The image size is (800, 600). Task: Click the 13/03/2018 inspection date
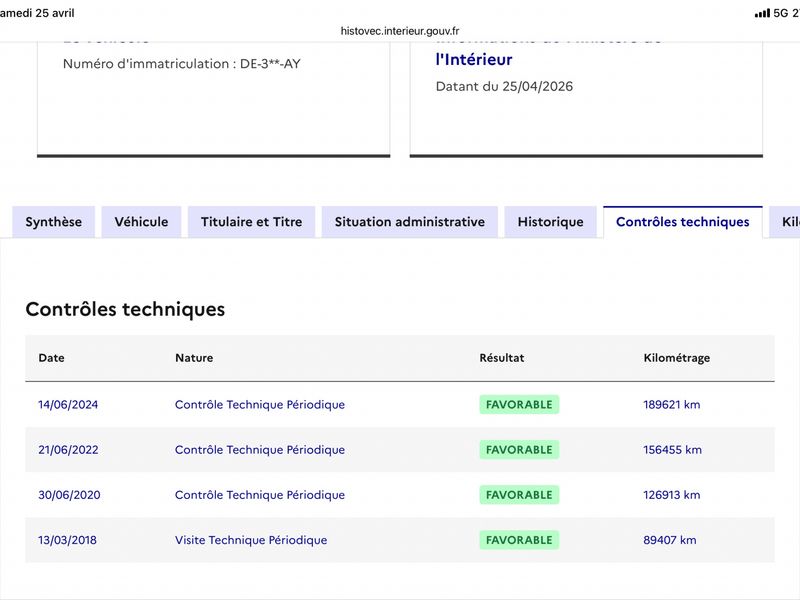pyautogui.click(x=67, y=540)
